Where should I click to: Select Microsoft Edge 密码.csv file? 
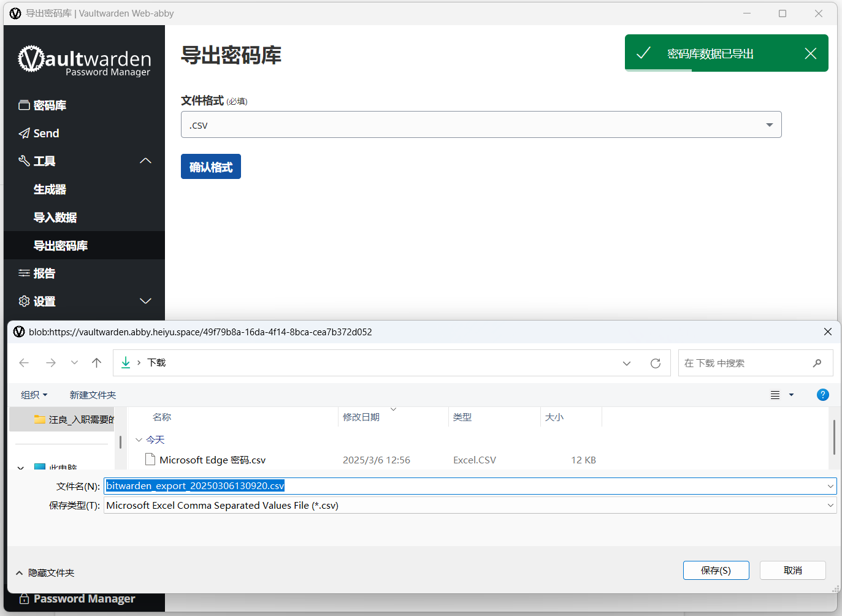click(x=212, y=460)
